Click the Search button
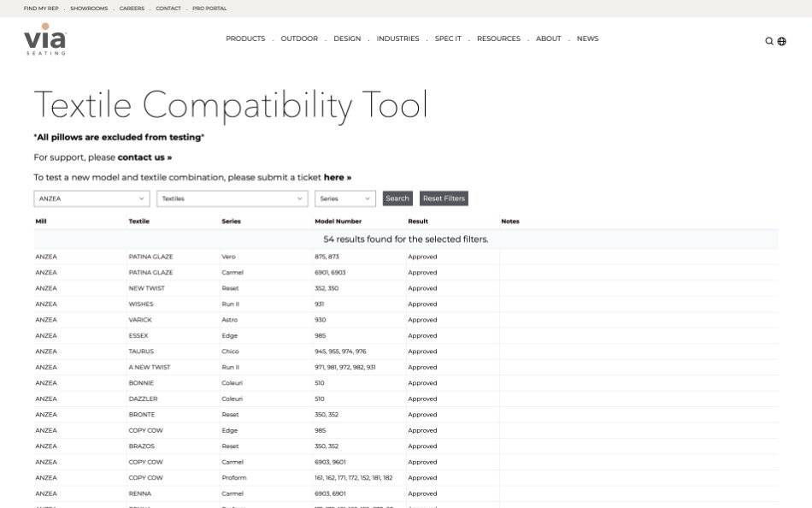812x508 pixels. click(x=397, y=198)
